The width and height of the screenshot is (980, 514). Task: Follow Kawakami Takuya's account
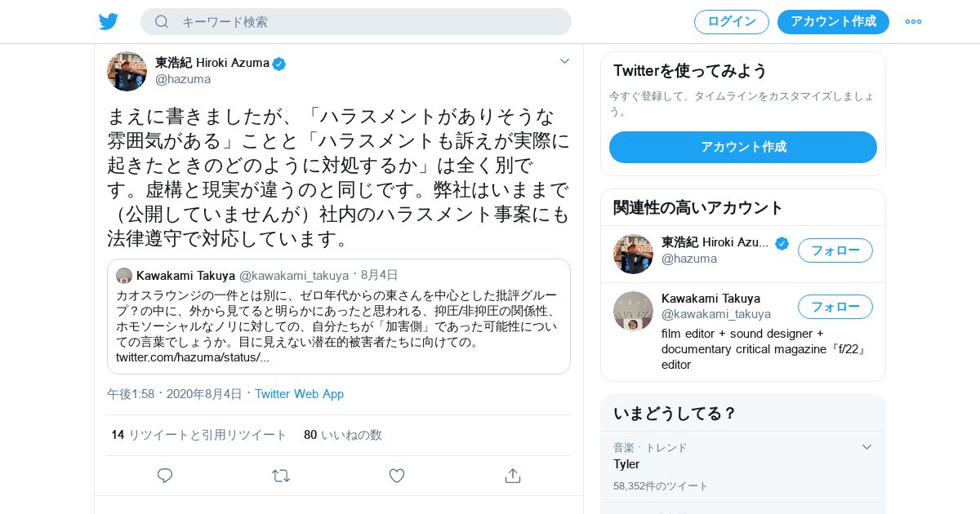pyautogui.click(x=835, y=307)
